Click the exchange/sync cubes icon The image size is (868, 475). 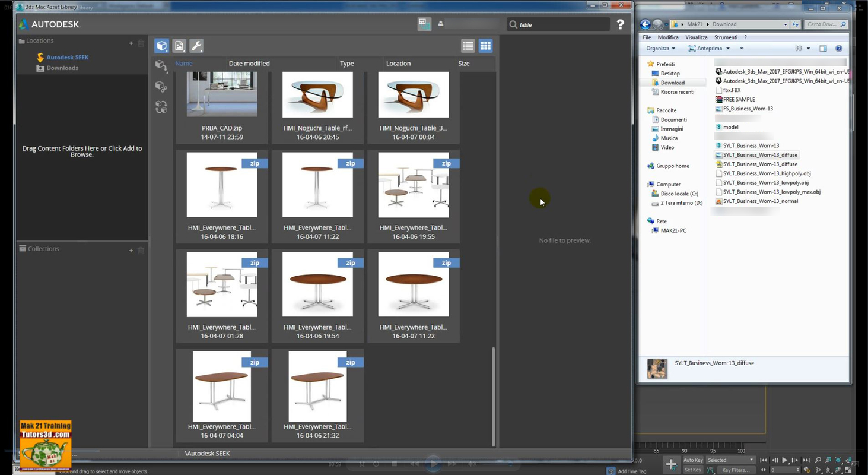click(161, 105)
